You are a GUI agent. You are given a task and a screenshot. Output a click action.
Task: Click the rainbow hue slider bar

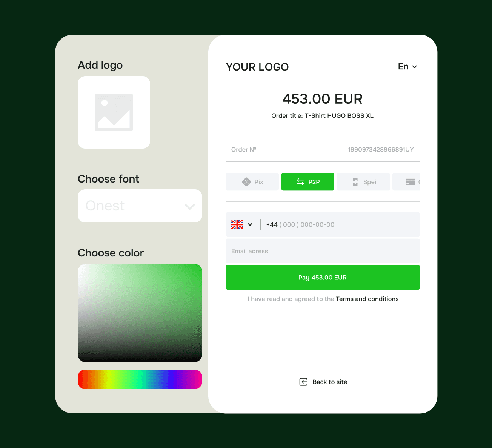click(x=140, y=379)
